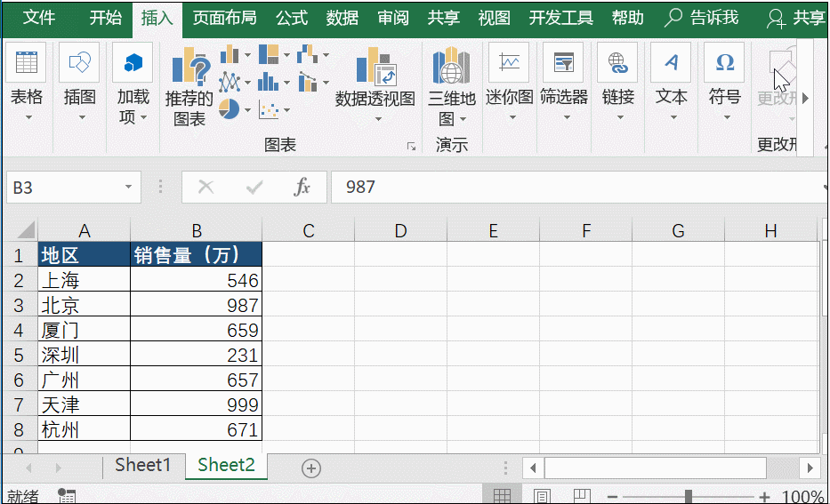The image size is (830, 504).
Task: Open 文本 Text group
Action: click(x=671, y=83)
